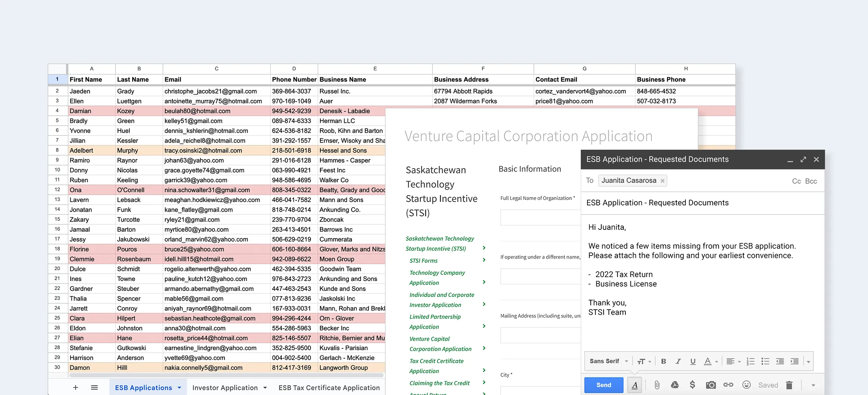Toggle italic formatting
868x395 pixels.
pos(678,361)
